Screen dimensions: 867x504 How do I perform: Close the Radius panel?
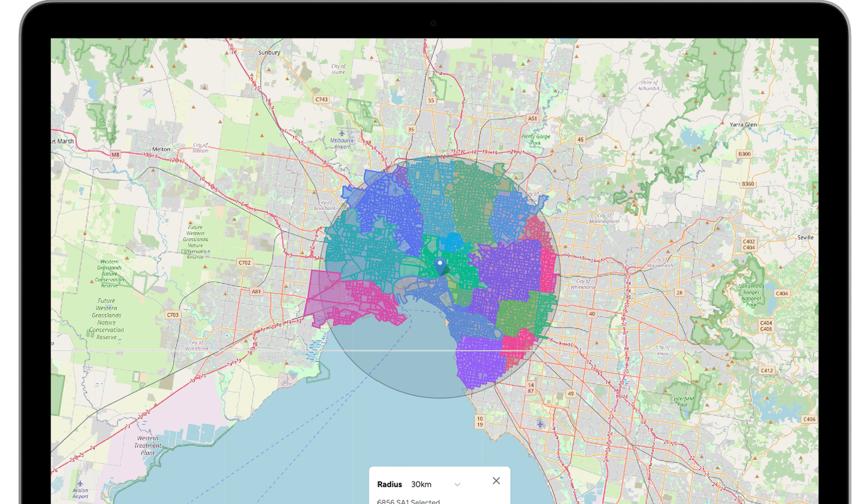(496, 481)
